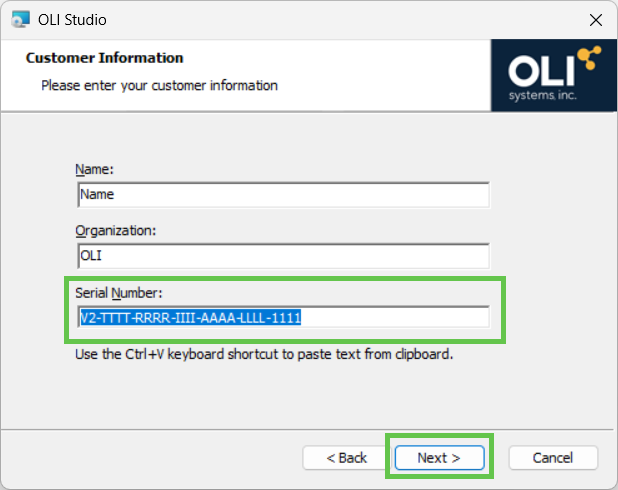Click the Customer Information heading
The width and height of the screenshot is (618, 490).
pyautogui.click(x=104, y=58)
